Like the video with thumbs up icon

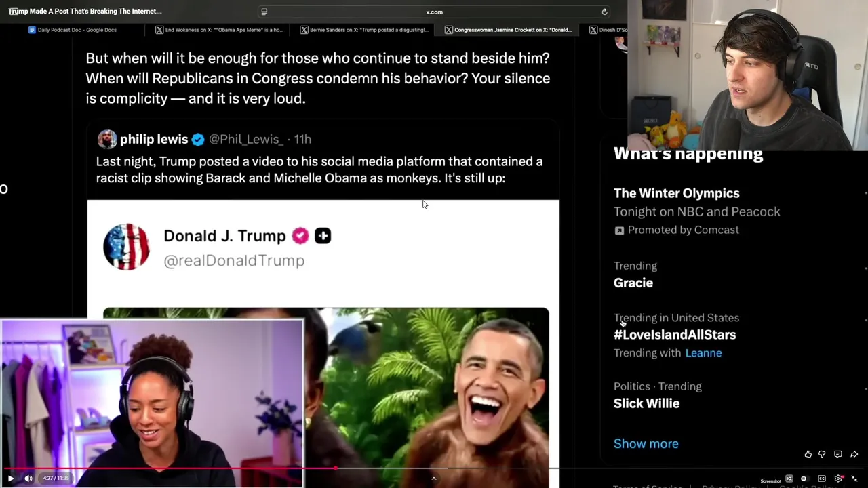click(808, 454)
